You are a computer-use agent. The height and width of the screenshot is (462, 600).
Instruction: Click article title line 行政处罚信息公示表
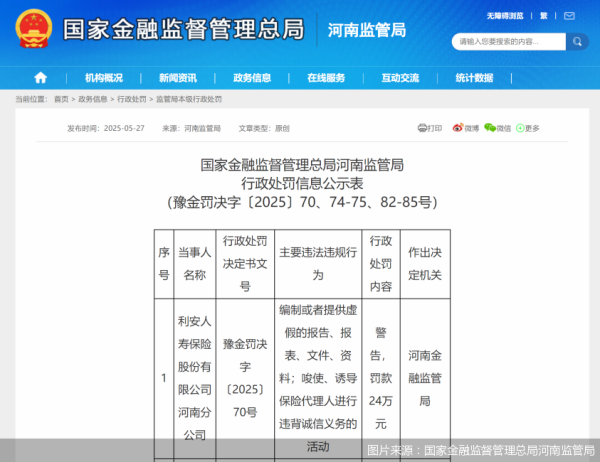click(302, 184)
